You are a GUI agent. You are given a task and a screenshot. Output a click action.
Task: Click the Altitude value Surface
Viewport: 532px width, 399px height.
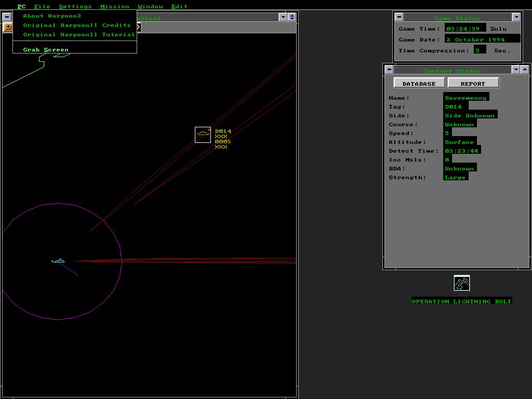(x=460, y=142)
